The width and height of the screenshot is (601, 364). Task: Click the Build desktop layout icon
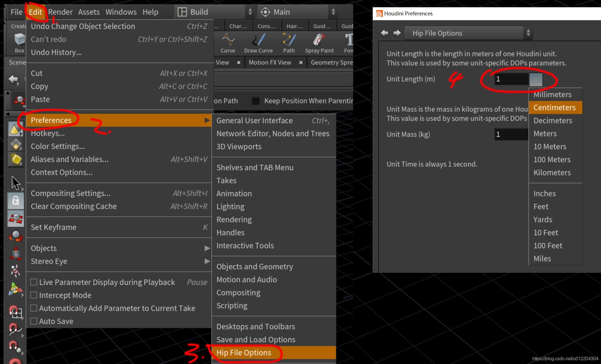pos(182,12)
